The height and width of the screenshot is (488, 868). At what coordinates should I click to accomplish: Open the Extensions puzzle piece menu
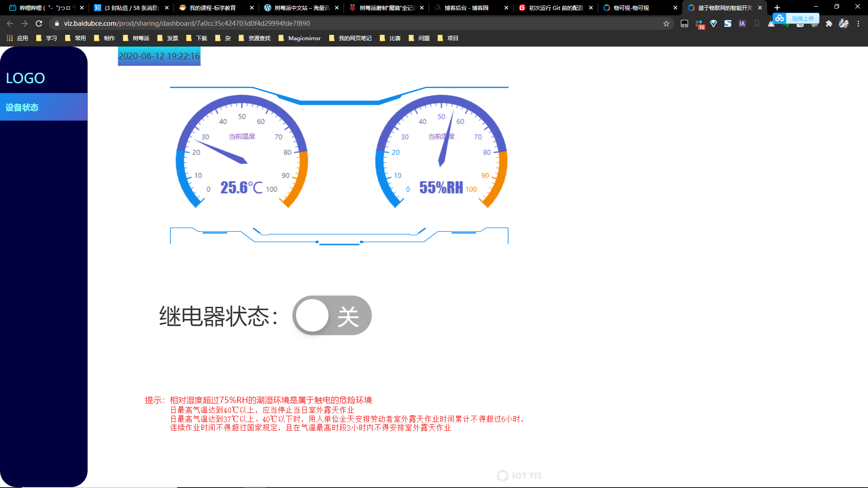point(829,23)
